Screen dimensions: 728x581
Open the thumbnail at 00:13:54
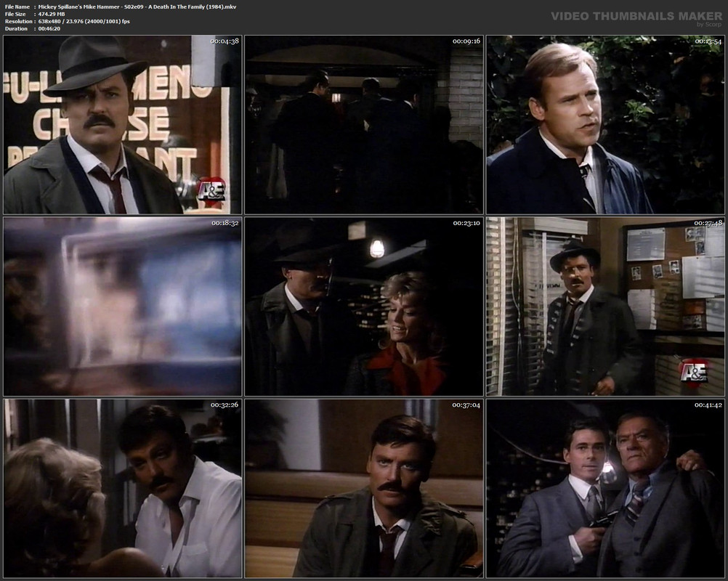605,125
